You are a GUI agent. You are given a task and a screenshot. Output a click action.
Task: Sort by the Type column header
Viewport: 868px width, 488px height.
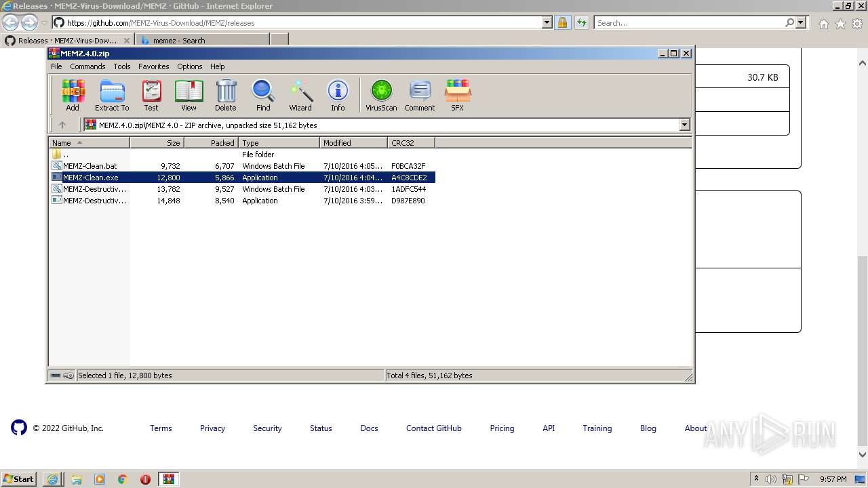(x=279, y=142)
